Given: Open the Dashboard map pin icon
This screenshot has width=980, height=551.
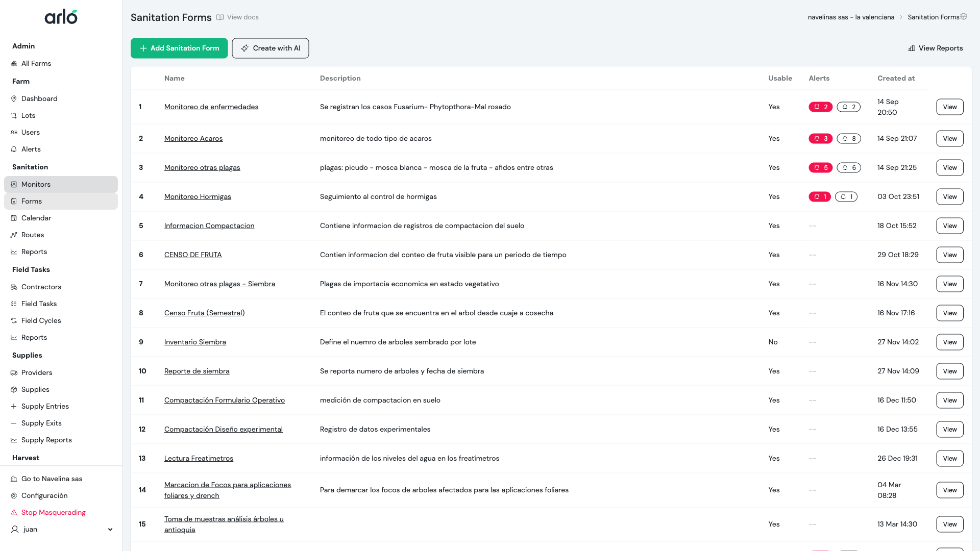Looking at the screenshot, I should point(14,98).
